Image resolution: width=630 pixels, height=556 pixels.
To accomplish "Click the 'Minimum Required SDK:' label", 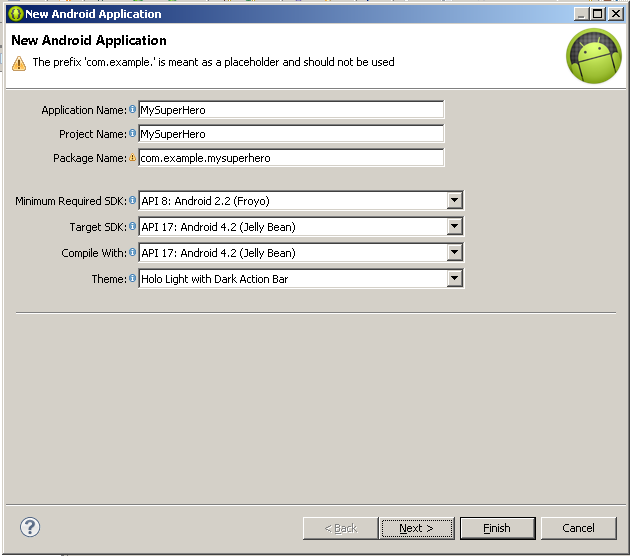I will click(71, 201).
